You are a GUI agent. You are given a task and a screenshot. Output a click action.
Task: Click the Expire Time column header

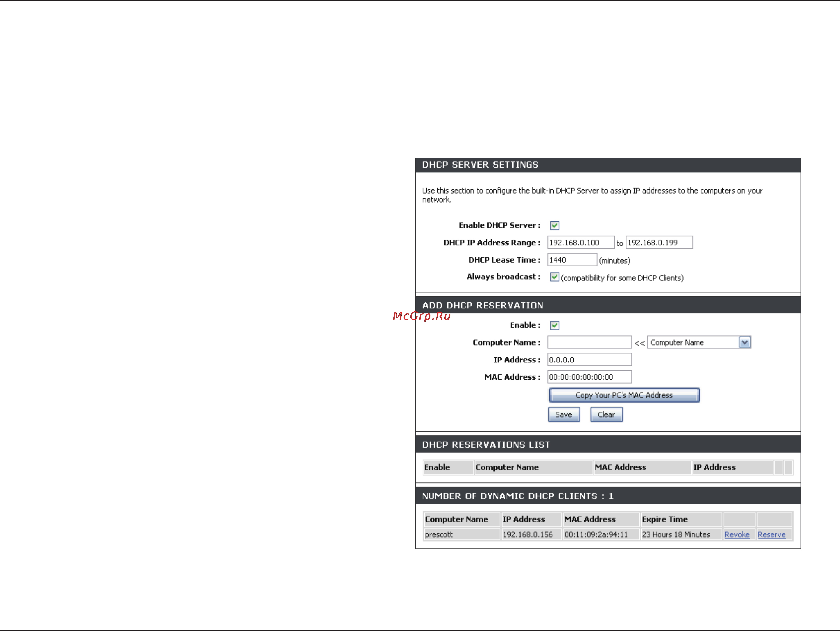(681, 519)
